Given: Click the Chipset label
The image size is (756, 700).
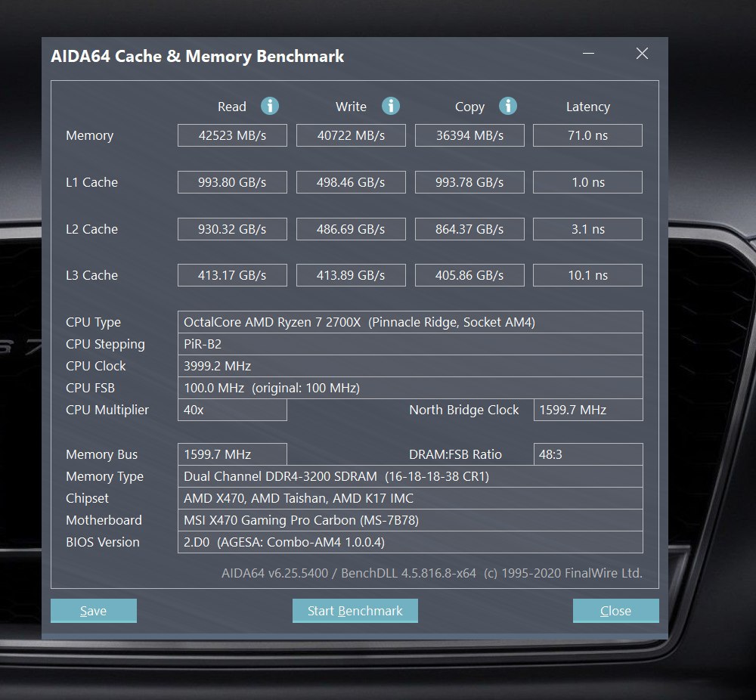Looking at the screenshot, I should (x=87, y=498).
